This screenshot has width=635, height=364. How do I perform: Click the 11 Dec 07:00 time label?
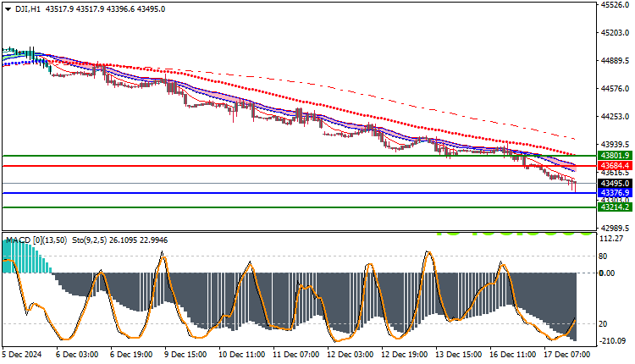(296, 355)
